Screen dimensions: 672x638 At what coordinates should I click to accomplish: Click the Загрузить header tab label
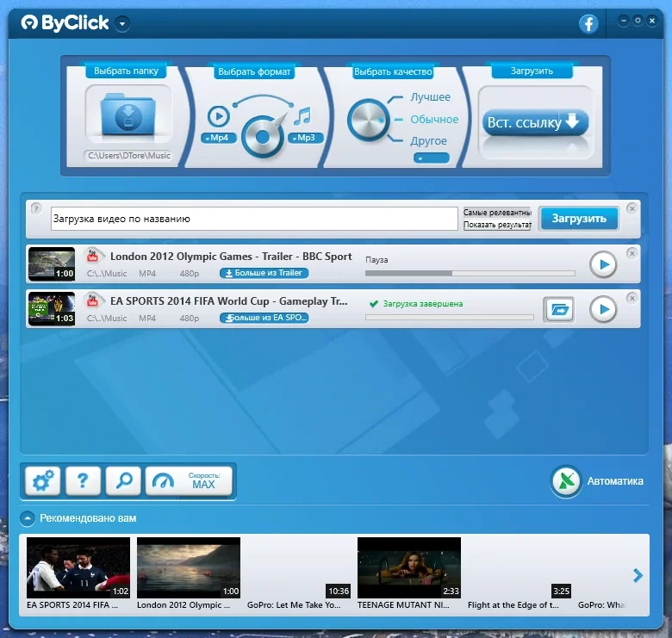(532, 71)
